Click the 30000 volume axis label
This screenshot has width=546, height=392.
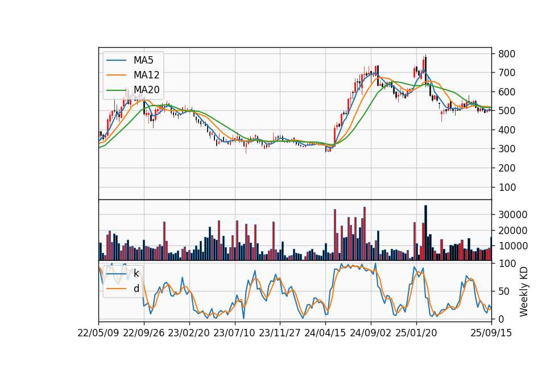click(512, 215)
